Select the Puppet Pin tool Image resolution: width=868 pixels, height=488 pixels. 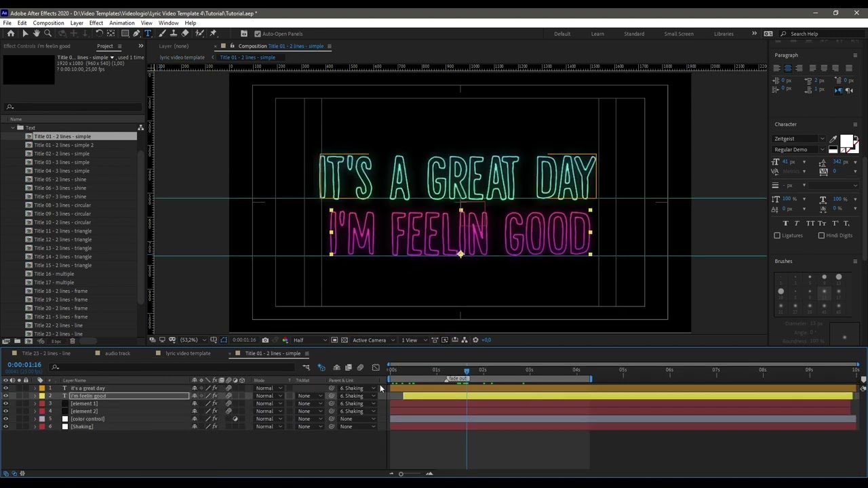[x=214, y=33]
